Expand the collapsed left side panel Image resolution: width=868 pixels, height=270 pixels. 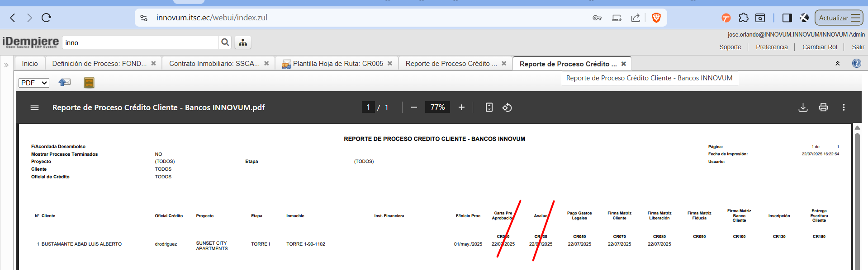[6, 65]
